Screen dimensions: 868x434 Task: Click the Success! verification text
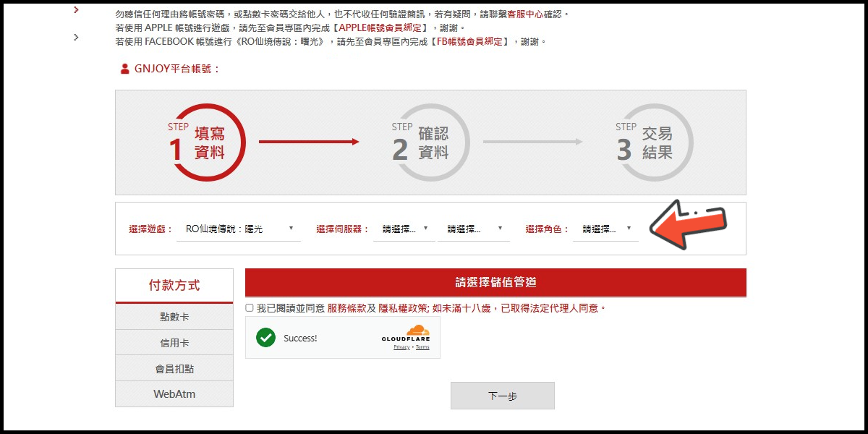pos(300,338)
